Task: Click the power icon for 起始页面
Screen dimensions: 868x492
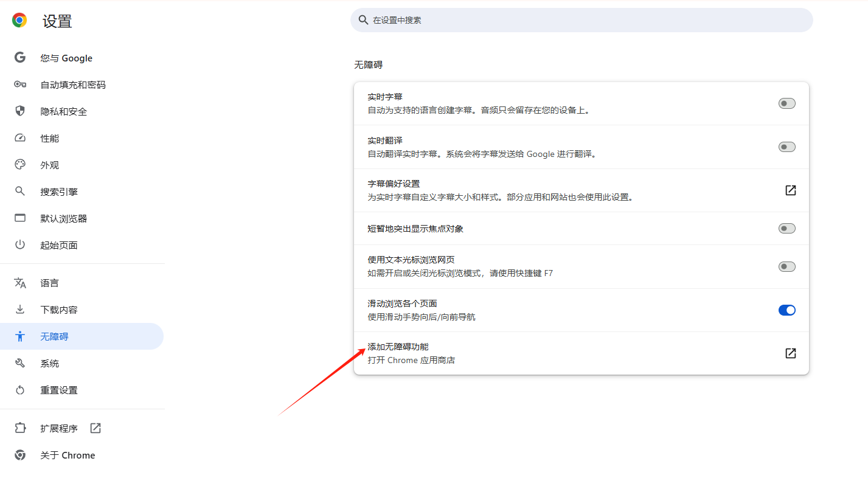Action: tap(20, 245)
